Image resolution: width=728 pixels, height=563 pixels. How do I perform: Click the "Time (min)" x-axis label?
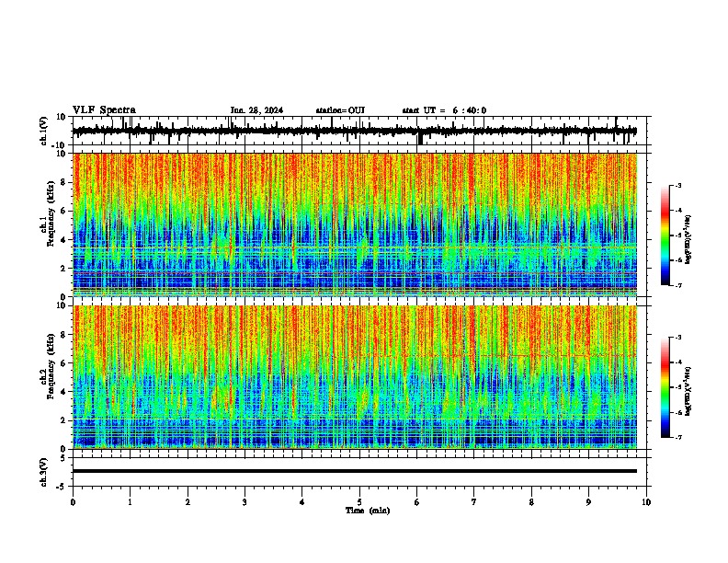coord(368,511)
